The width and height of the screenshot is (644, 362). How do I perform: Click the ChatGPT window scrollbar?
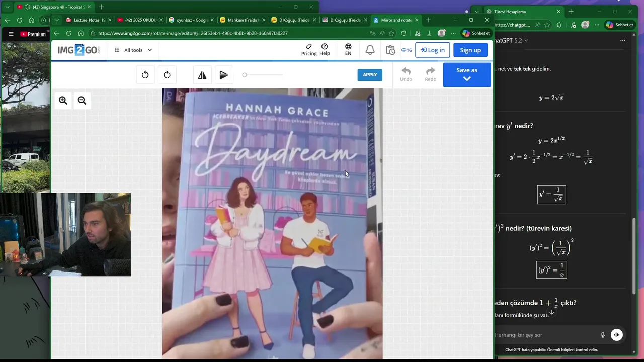[x=634, y=256]
